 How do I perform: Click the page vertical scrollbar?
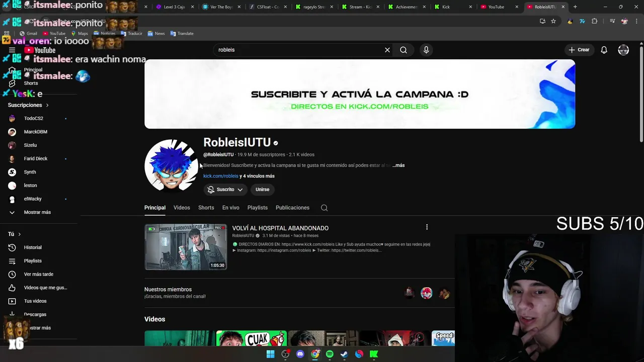point(641,96)
